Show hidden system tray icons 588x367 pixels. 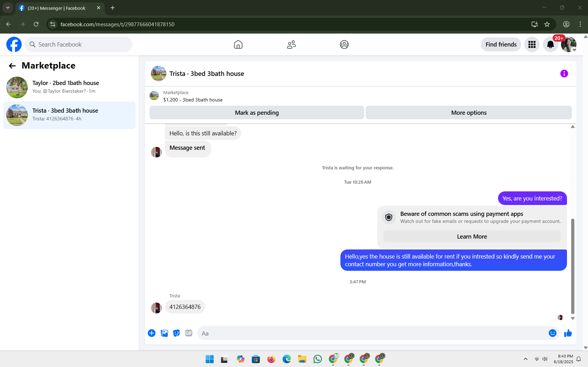click(526, 359)
